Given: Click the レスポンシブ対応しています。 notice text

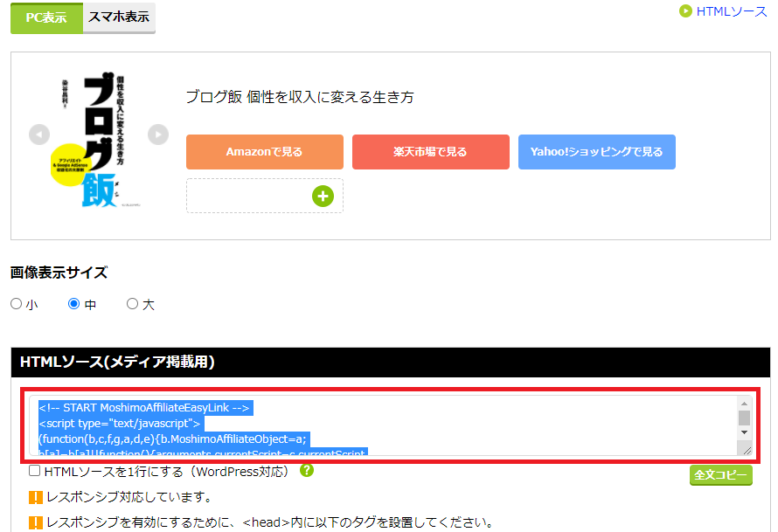Looking at the screenshot, I should 130,497.
